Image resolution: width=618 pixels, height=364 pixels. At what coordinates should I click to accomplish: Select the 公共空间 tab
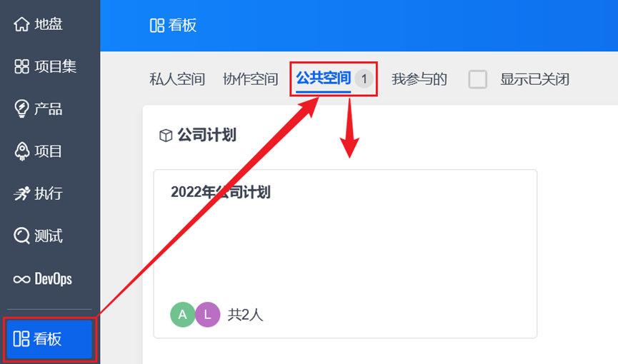click(x=323, y=78)
